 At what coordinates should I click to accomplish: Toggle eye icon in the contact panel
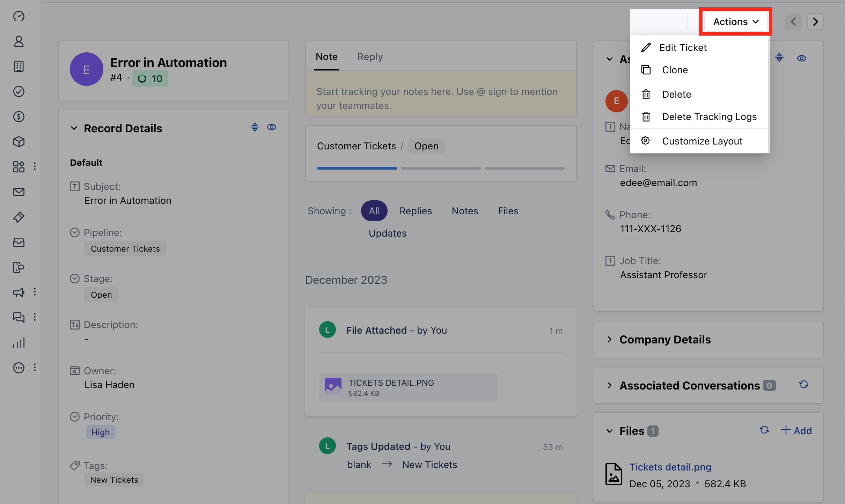801,58
